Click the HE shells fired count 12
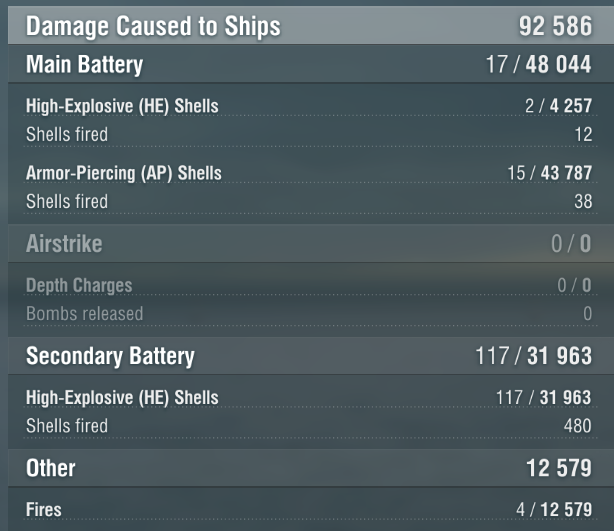 [583, 134]
